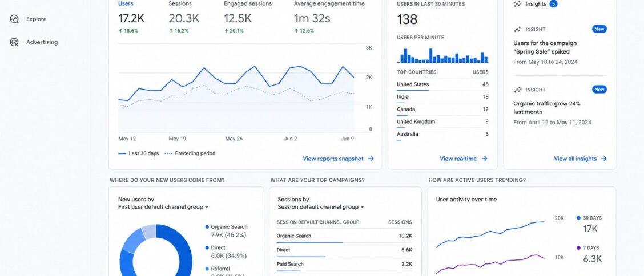
Task: Open the Explore section icon
Action: (x=14, y=19)
